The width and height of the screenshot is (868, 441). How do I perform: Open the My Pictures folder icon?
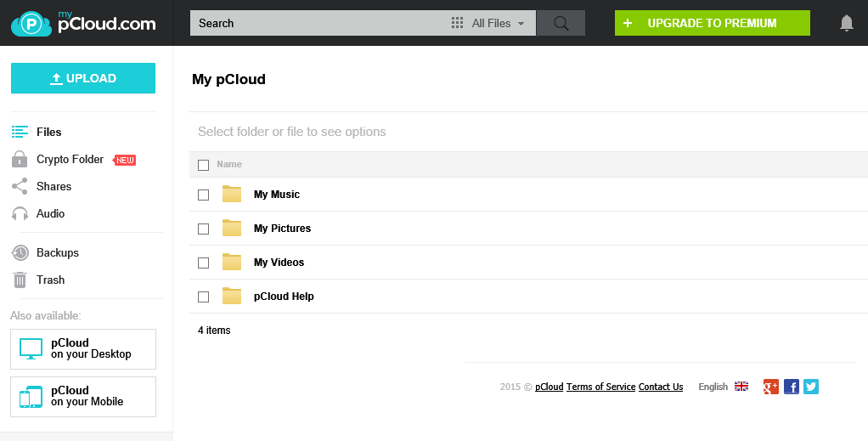tap(232, 229)
